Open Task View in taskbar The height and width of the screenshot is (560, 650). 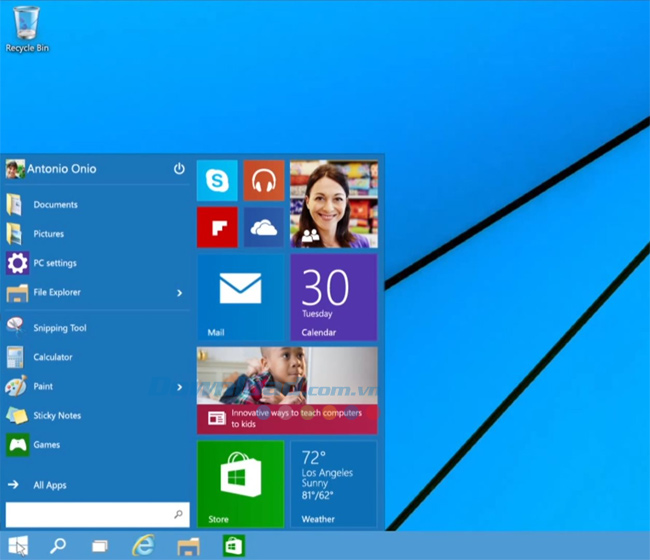tap(100, 545)
